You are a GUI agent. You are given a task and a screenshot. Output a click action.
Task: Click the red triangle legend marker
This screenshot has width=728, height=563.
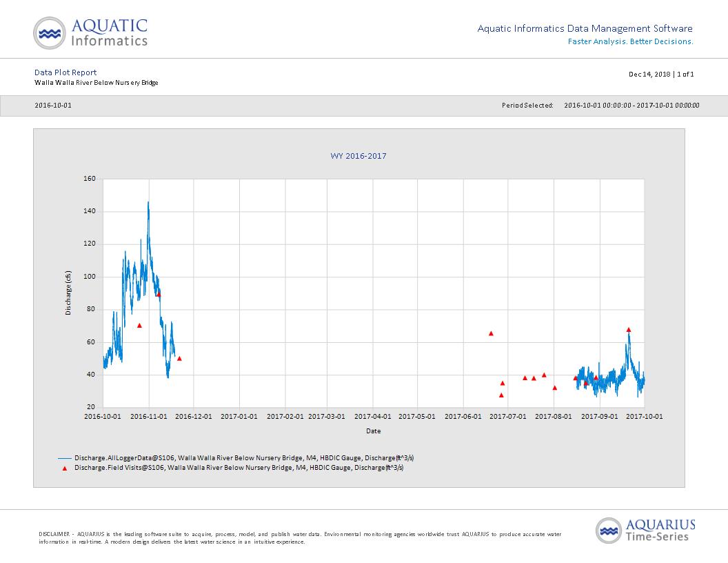pos(65,468)
